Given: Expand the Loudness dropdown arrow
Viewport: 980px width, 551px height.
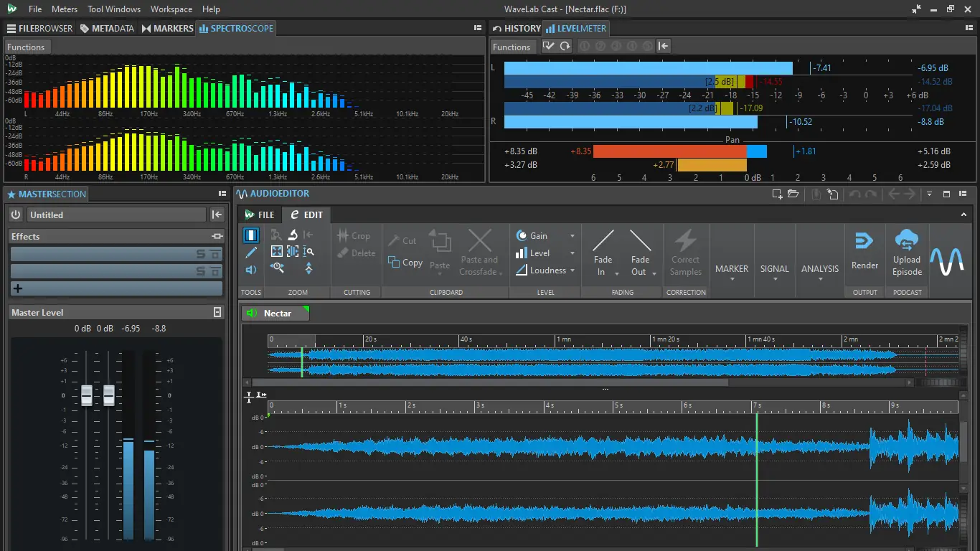Looking at the screenshot, I should 573,270.
